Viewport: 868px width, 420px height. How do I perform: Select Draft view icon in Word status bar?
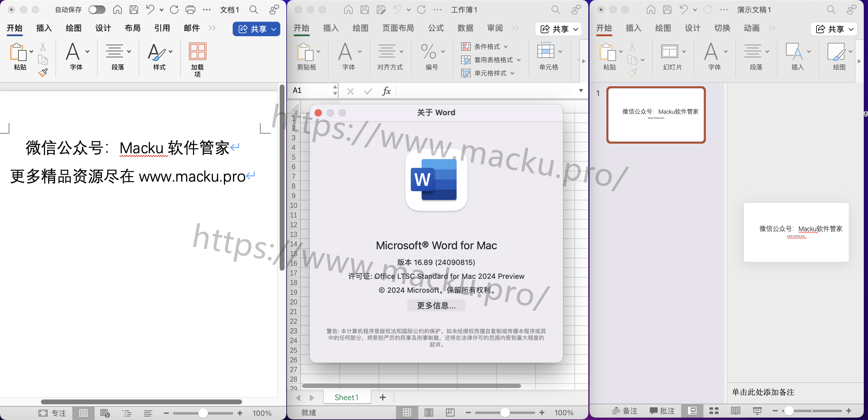pyautogui.click(x=148, y=413)
